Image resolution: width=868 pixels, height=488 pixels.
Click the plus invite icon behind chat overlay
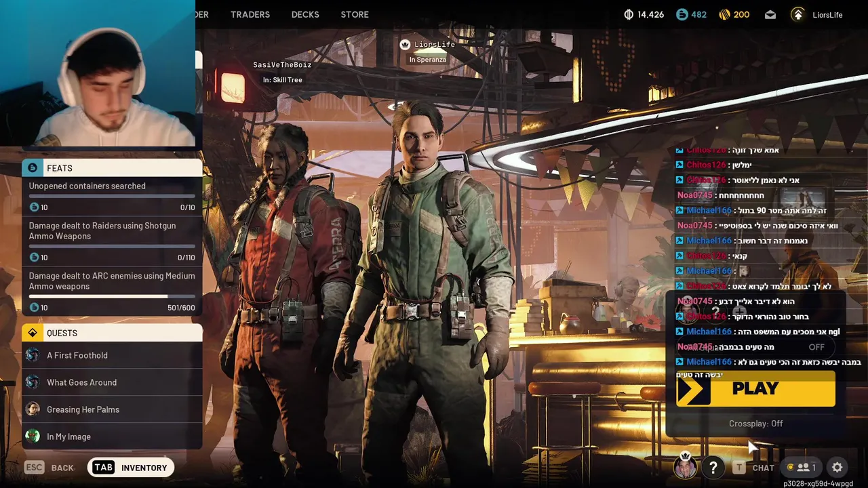[739, 311]
